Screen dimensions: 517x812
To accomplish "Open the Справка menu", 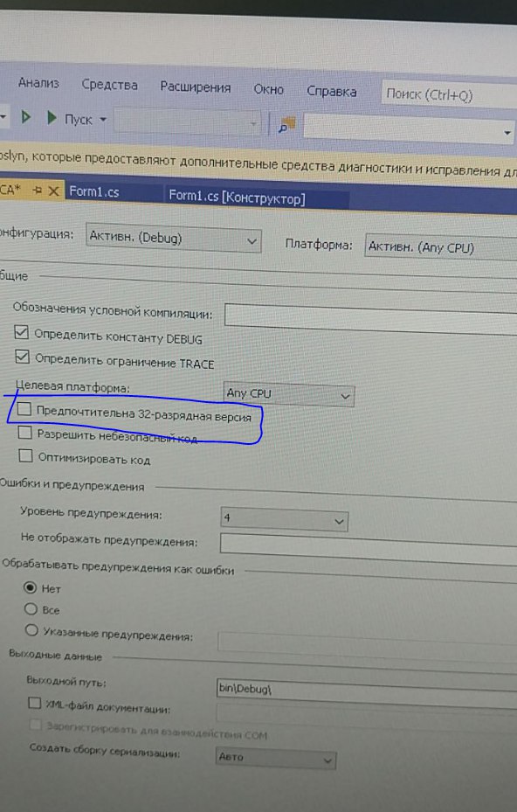I will pos(331,92).
